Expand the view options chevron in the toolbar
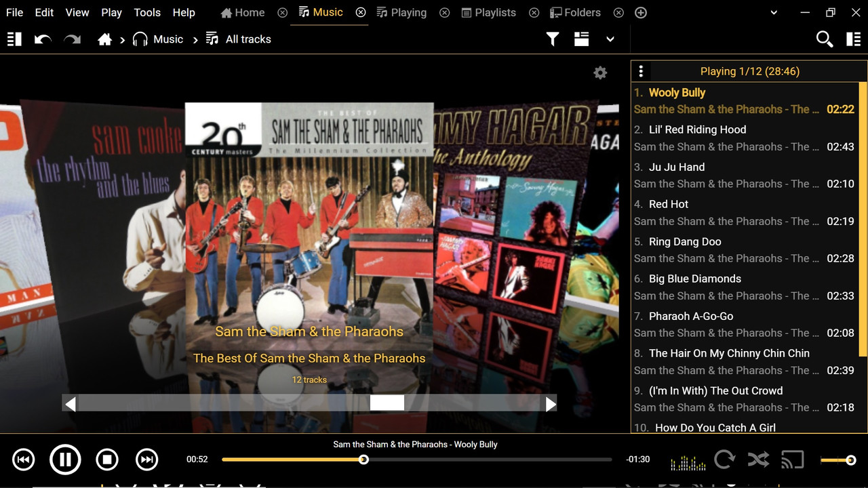868x488 pixels. pyautogui.click(x=610, y=39)
